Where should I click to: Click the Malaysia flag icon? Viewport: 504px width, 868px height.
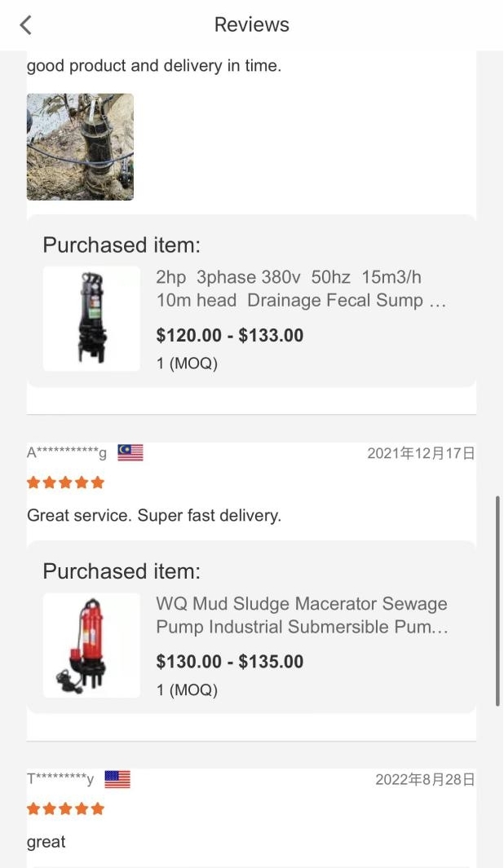[x=130, y=453]
